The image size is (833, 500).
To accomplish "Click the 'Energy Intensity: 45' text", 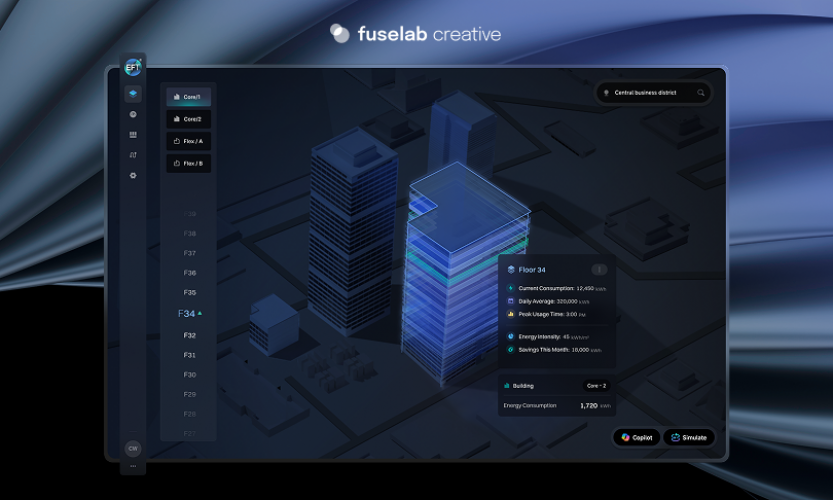I will (544, 336).
